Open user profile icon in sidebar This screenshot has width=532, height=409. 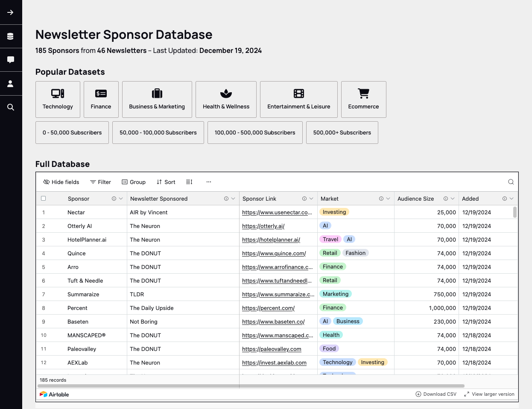[x=11, y=84]
